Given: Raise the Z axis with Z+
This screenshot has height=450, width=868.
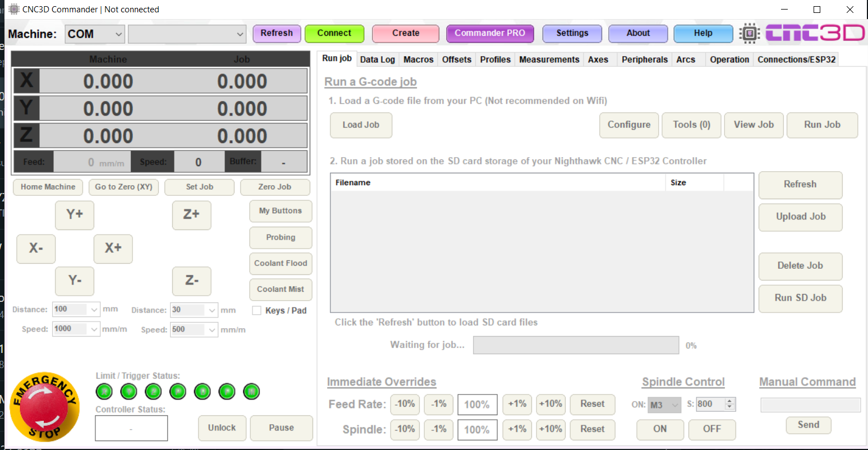Looking at the screenshot, I should (191, 215).
